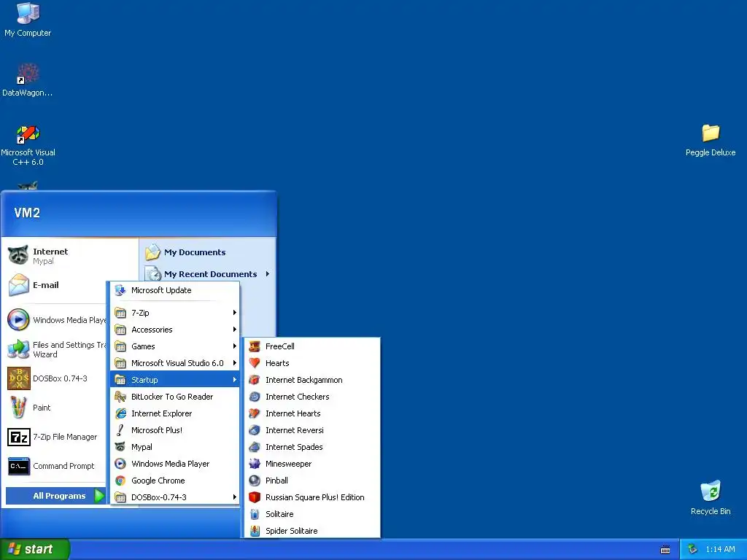Click the Hearts heart icon
Viewport: 747px width, 560px height.
[x=255, y=363]
